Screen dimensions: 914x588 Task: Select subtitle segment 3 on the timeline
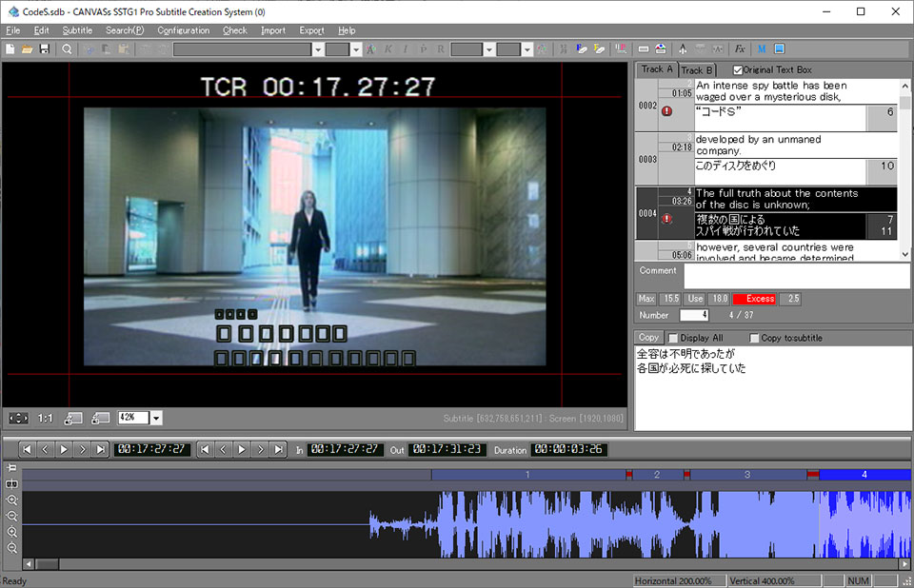748,475
